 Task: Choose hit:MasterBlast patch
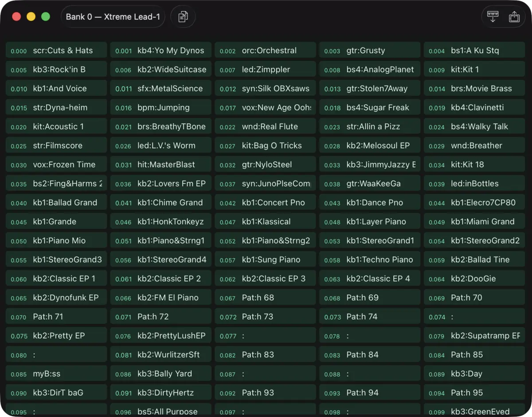[161, 165]
